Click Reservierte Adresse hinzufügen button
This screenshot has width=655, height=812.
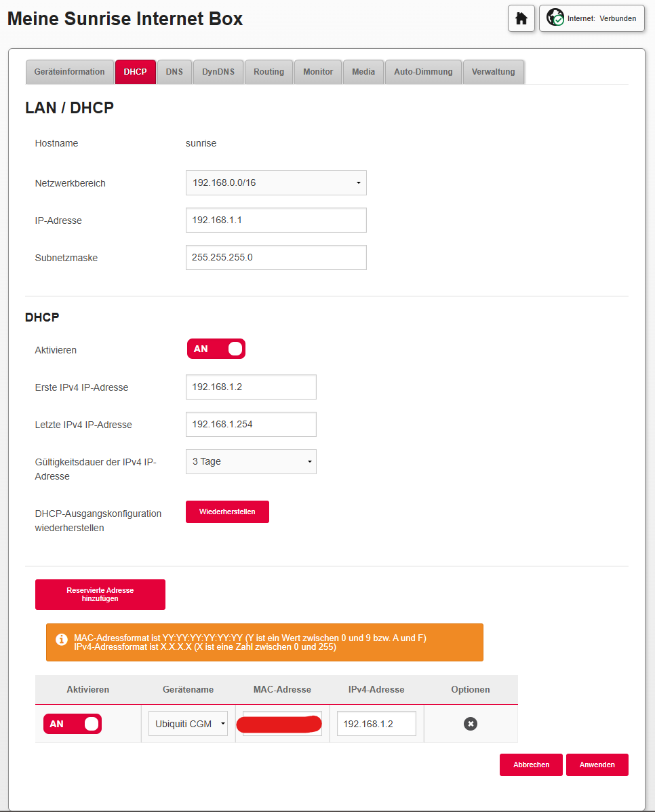coord(100,594)
